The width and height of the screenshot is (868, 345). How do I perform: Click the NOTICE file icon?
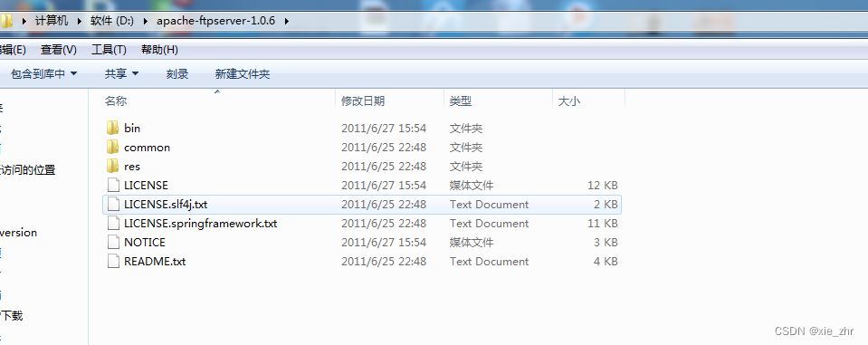point(113,242)
